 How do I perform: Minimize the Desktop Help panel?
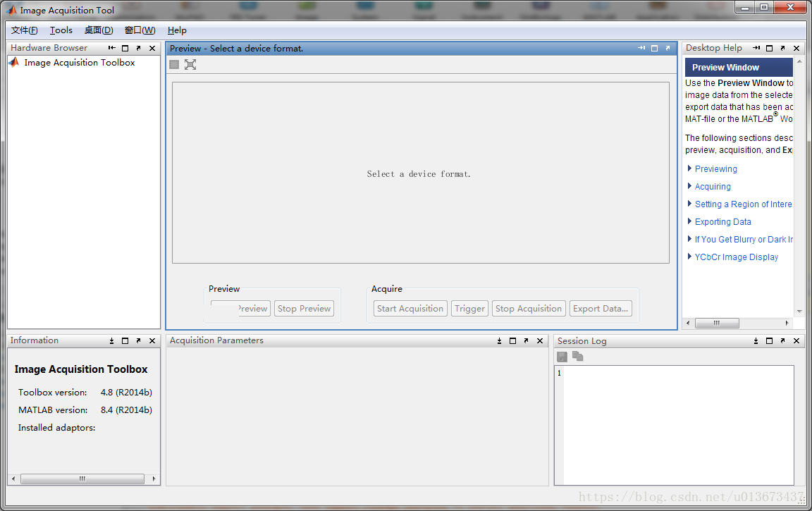pos(756,48)
